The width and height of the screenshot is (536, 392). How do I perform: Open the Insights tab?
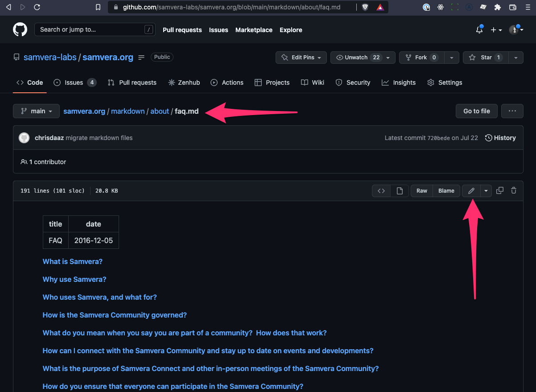pos(399,83)
